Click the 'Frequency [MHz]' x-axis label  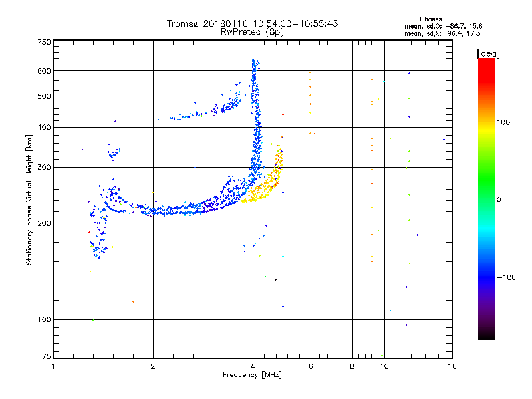pyautogui.click(x=252, y=375)
